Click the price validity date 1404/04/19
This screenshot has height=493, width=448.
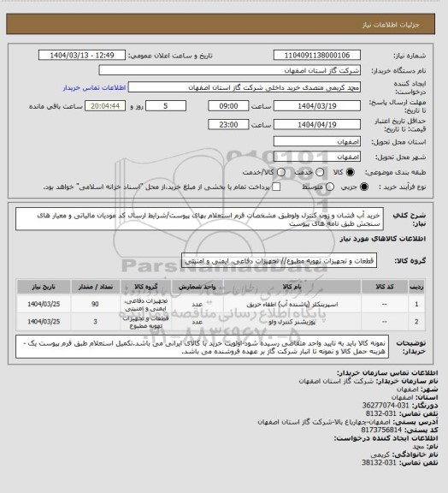click(x=317, y=124)
